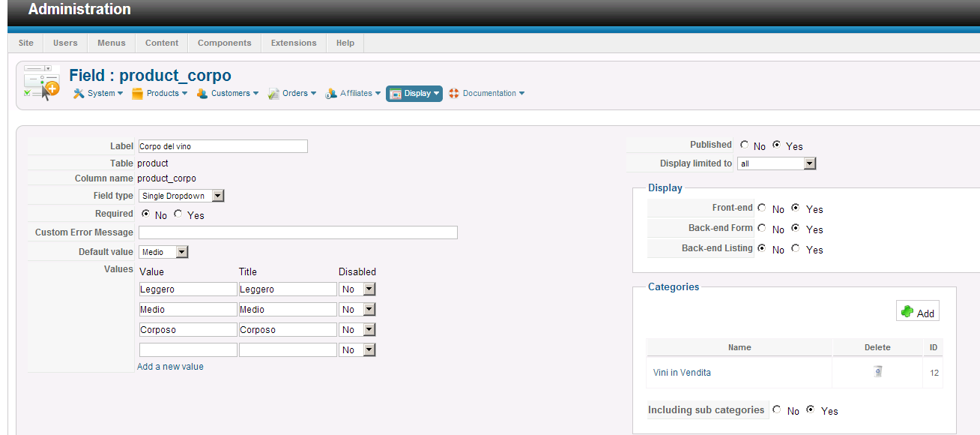Click the Medio value input field
This screenshot has height=435, width=980.
188,309
